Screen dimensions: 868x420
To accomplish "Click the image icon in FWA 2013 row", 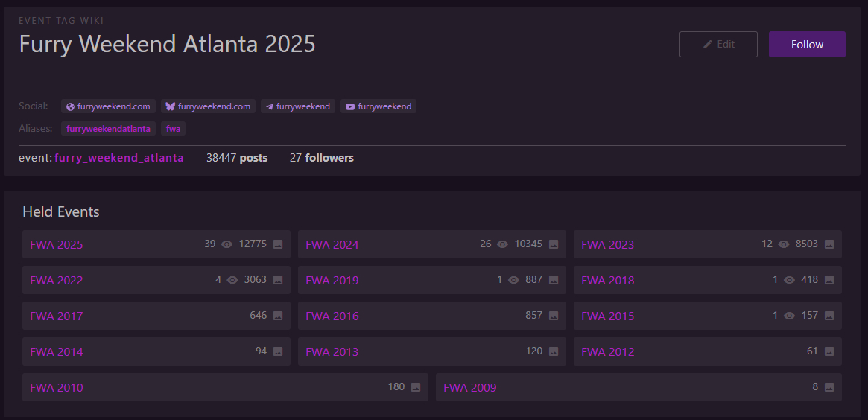I will (x=554, y=351).
